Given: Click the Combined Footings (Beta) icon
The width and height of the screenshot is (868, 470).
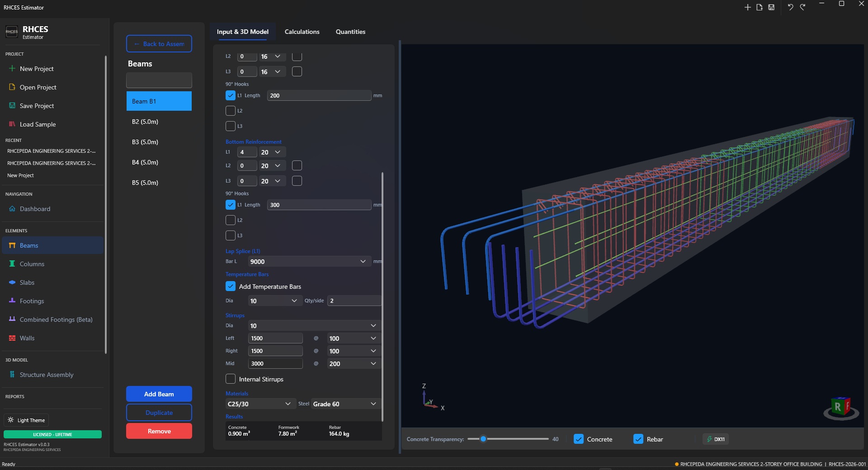Looking at the screenshot, I should [12, 319].
